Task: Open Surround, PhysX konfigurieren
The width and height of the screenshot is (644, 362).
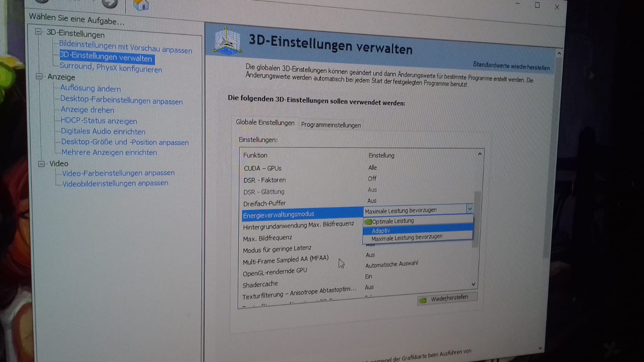Action: tap(111, 68)
